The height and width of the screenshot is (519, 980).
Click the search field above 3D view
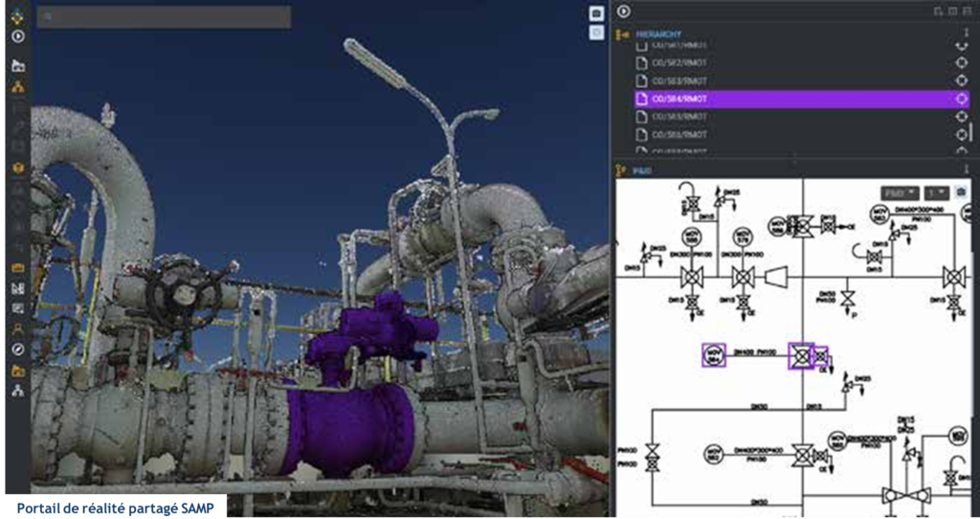(x=163, y=17)
